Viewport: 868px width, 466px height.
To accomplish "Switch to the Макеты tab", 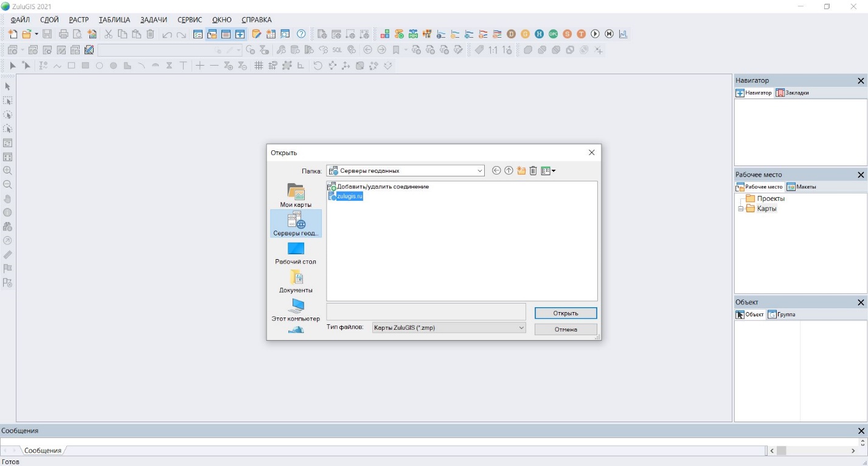I will (x=802, y=187).
